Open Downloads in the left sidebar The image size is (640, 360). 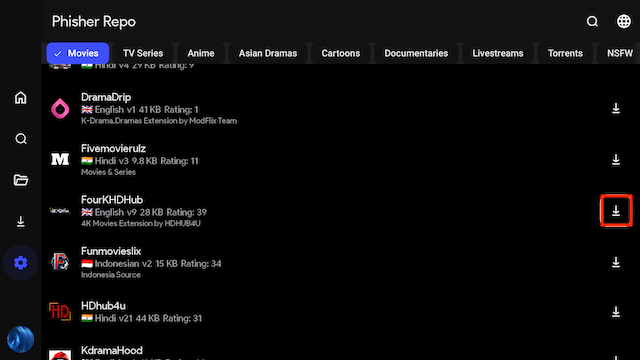20,222
